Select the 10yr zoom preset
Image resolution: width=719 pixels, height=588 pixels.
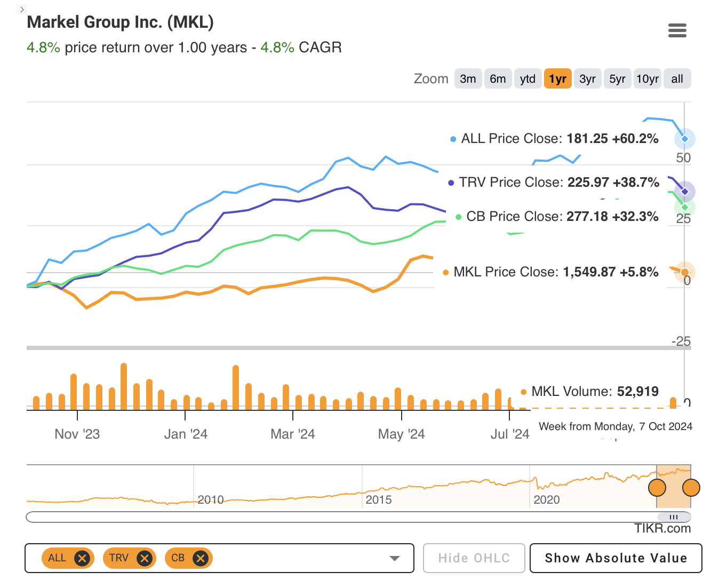647,78
